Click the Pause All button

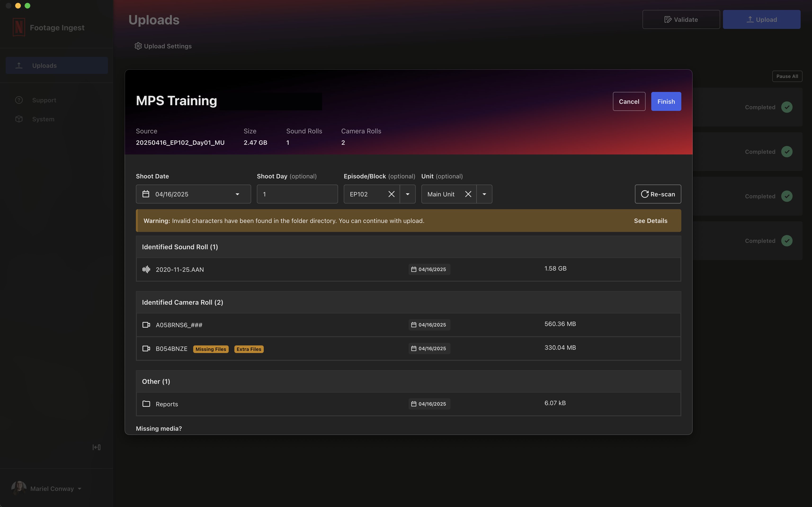(x=787, y=76)
